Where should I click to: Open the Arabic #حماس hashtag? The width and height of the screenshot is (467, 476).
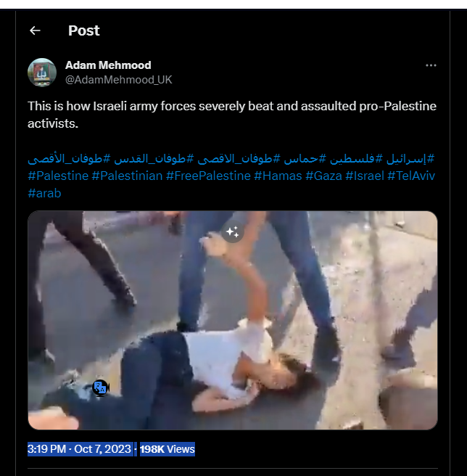click(x=305, y=158)
